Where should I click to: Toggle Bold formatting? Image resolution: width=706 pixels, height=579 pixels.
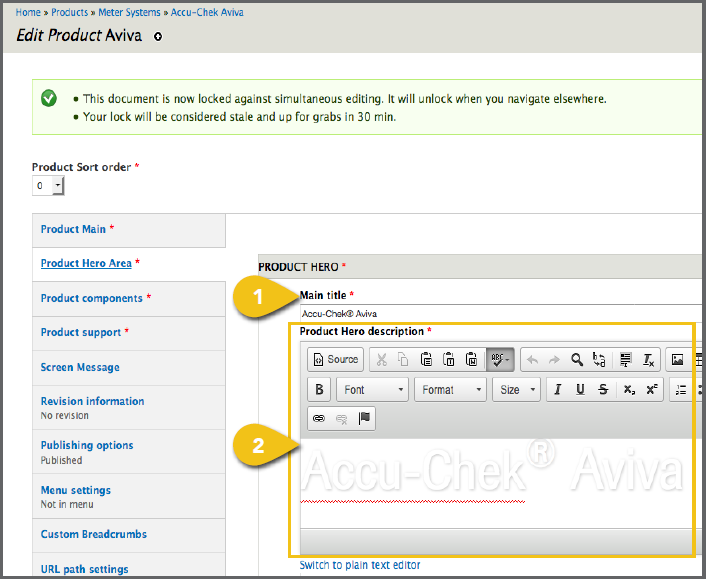319,389
